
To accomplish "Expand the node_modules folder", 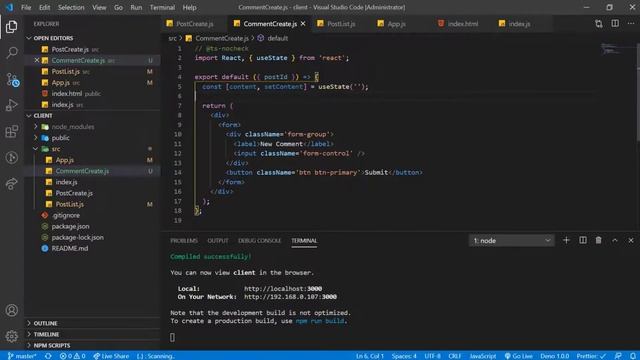I will [x=73, y=127].
